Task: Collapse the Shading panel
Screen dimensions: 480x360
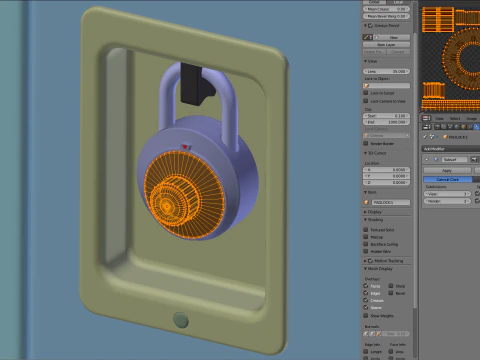Action: click(x=365, y=220)
